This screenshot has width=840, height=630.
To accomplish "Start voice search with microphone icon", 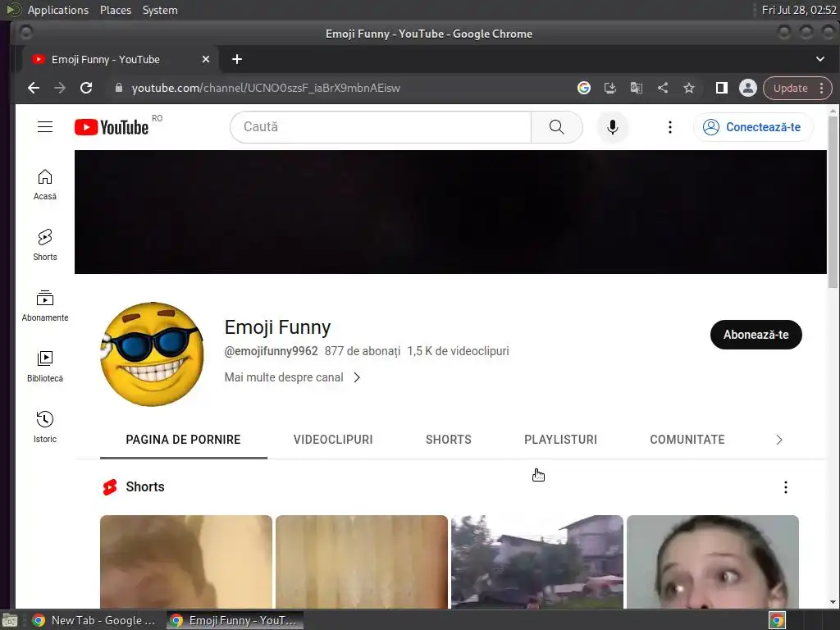I will (x=612, y=127).
